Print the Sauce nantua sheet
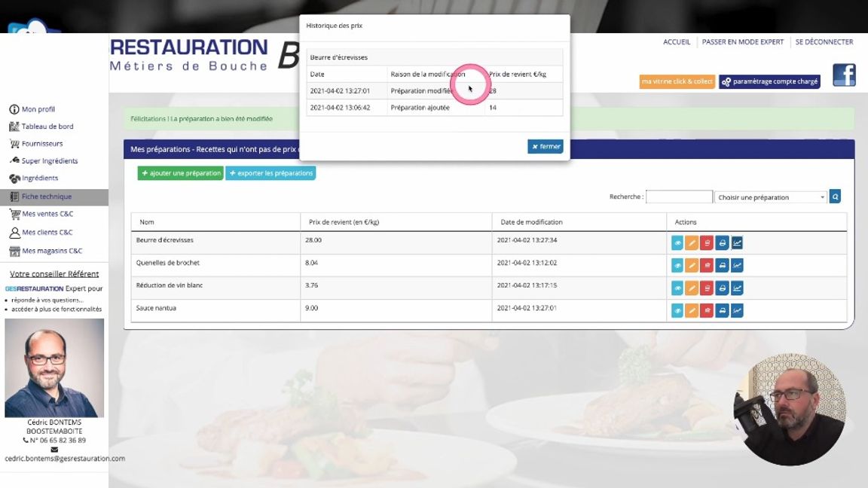868x488 pixels. pyautogui.click(x=722, y=311)
